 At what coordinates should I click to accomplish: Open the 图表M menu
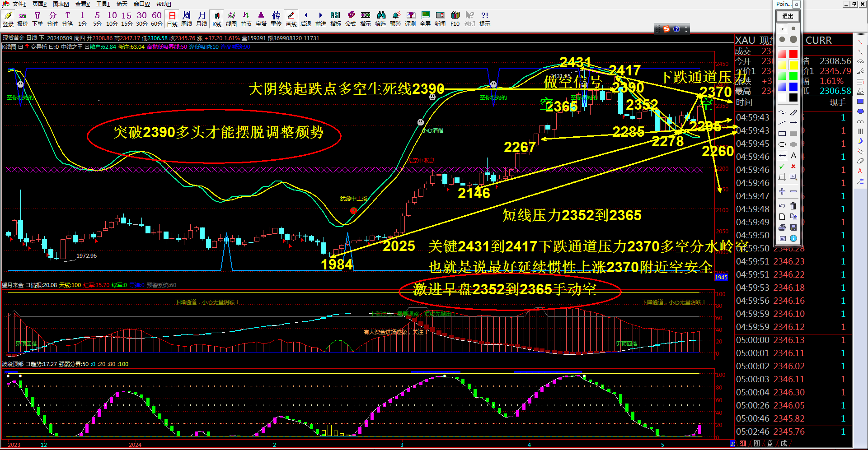coord(61,4)
